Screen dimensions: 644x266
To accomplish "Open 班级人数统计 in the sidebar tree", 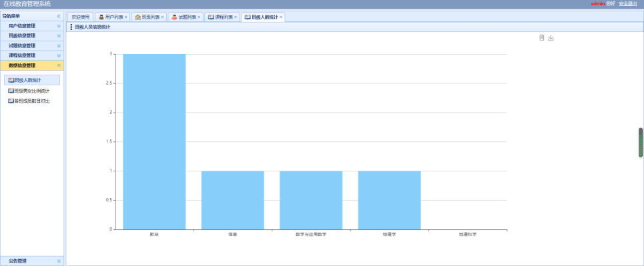I will click(31, 80).
